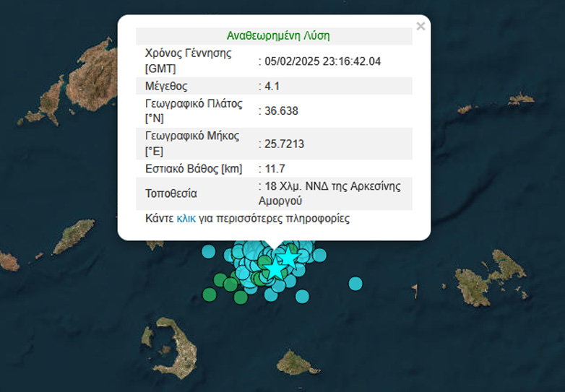Click the isolated cyan circle at cluster's upper left
565x392 pixels.
[208, 251]
